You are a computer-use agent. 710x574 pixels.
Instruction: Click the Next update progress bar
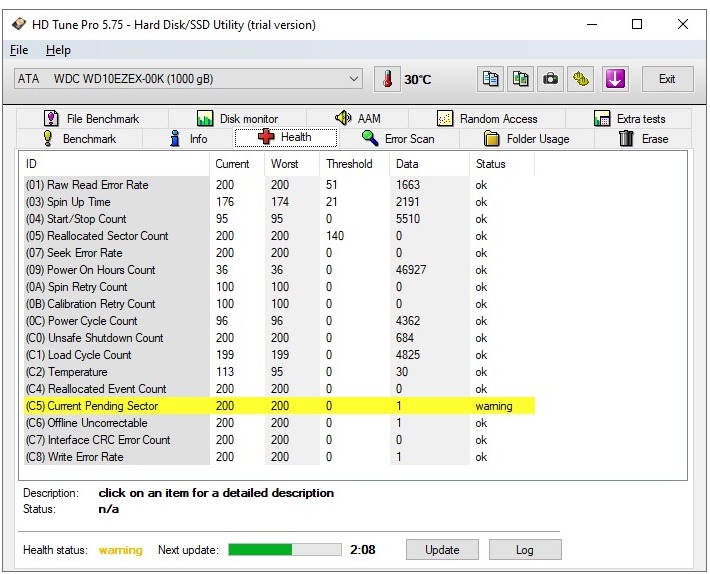(x=285, y=550)
